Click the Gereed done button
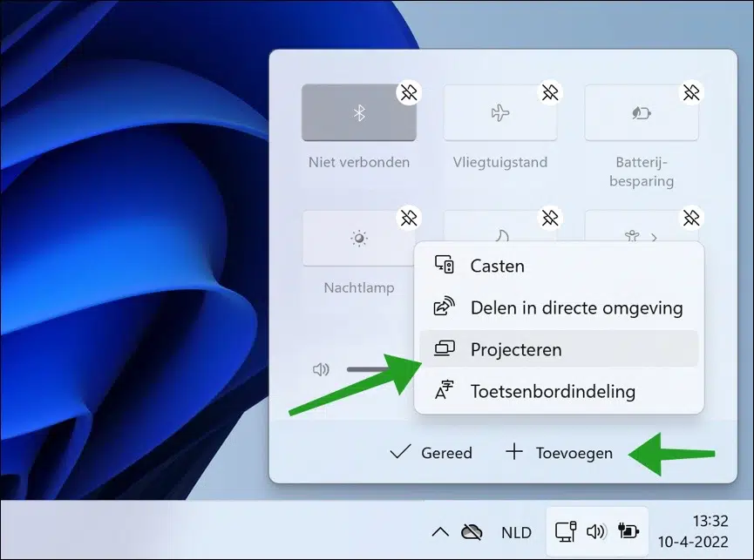The image size is (754, 560). tap(431, 452)
